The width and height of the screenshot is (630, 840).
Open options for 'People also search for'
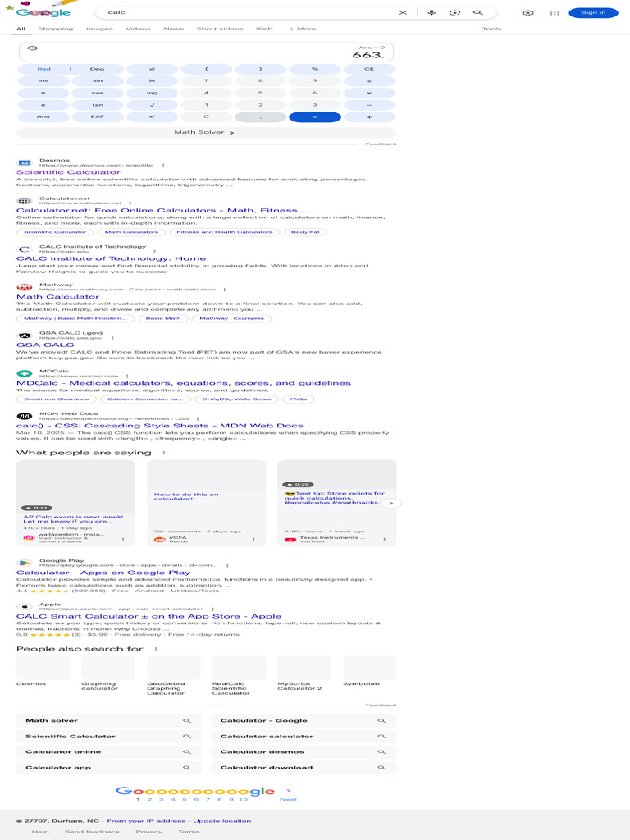pyautogui.click(x=156, y=650)
